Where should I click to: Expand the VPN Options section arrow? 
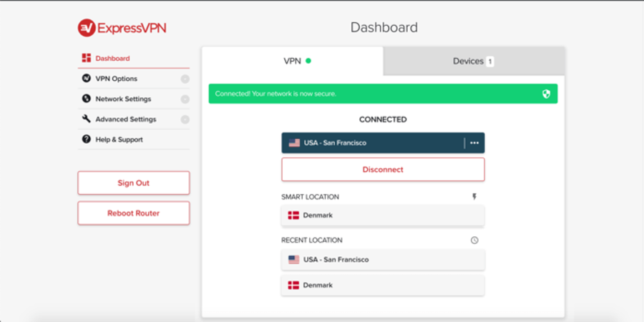tap(185, 79)
